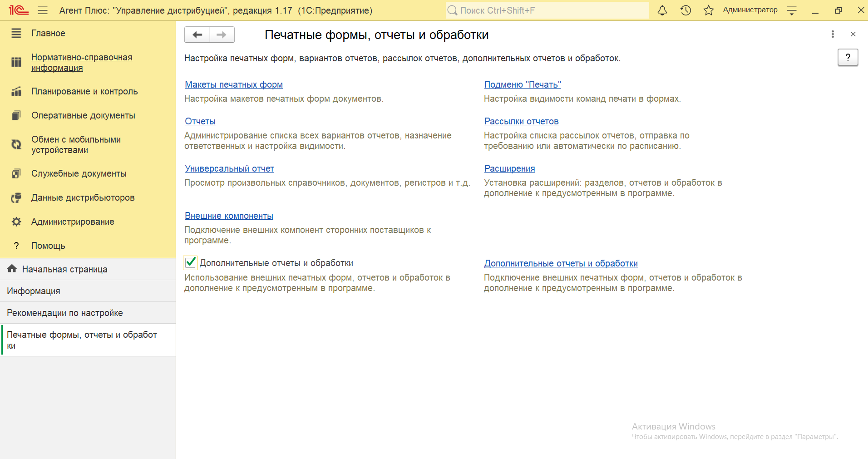Click the Служебные документы icon
Image resolution: width=868 pixels, height=459 pixels.
coord(16,173)
